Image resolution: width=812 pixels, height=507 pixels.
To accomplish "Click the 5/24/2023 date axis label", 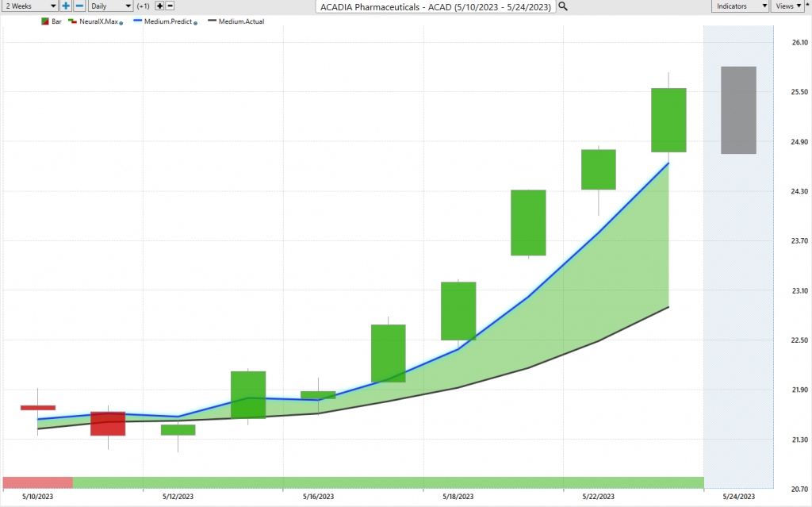I will pos(738,497).
